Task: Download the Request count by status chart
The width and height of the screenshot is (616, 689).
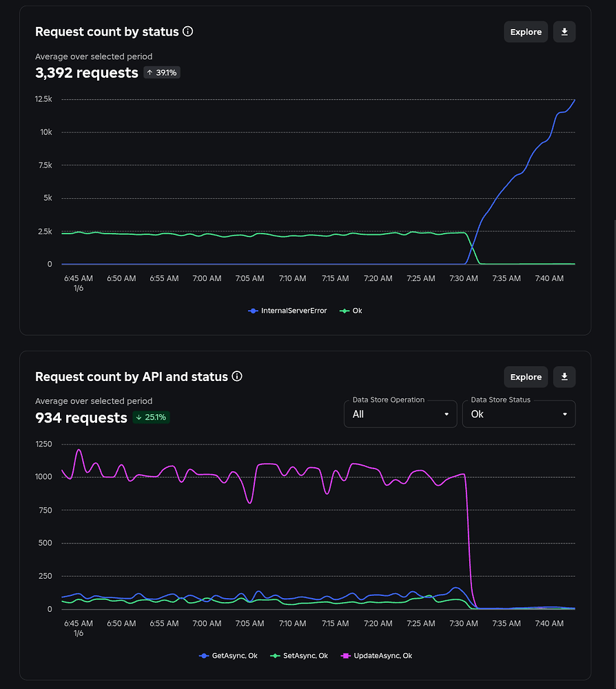Action: pos(564,32)
